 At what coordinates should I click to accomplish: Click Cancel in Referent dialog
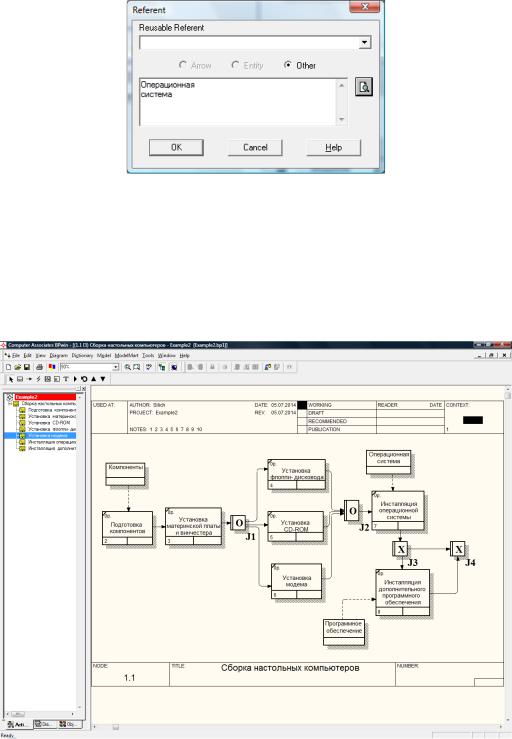[255, 148]
